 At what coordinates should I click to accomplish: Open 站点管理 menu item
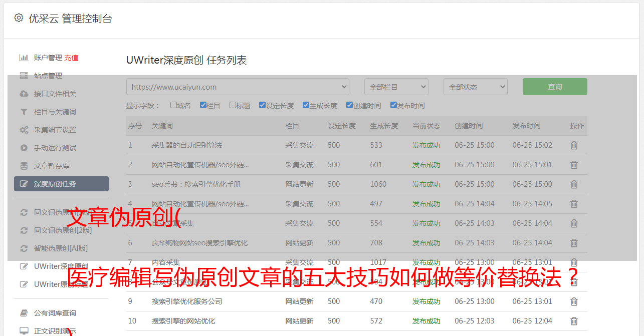(48, 76)
